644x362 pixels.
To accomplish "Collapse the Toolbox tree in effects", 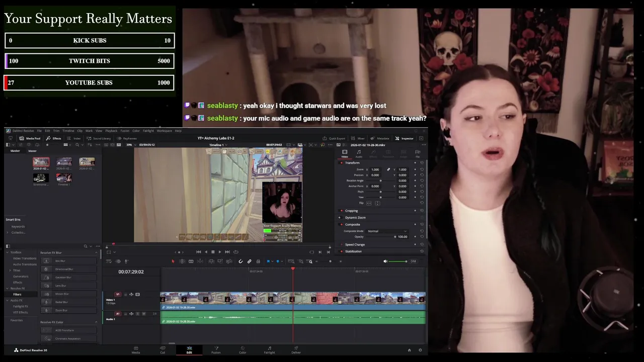I will point(8,252).
